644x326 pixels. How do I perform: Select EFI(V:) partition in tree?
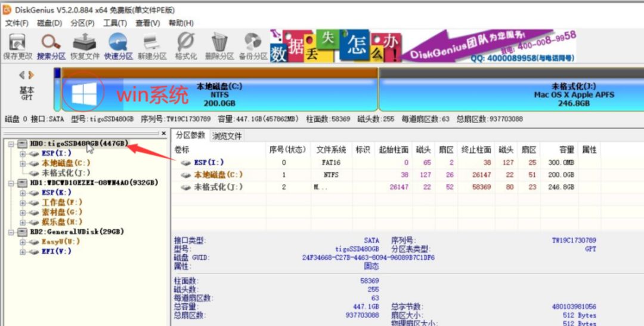click(x=56, y=251)
